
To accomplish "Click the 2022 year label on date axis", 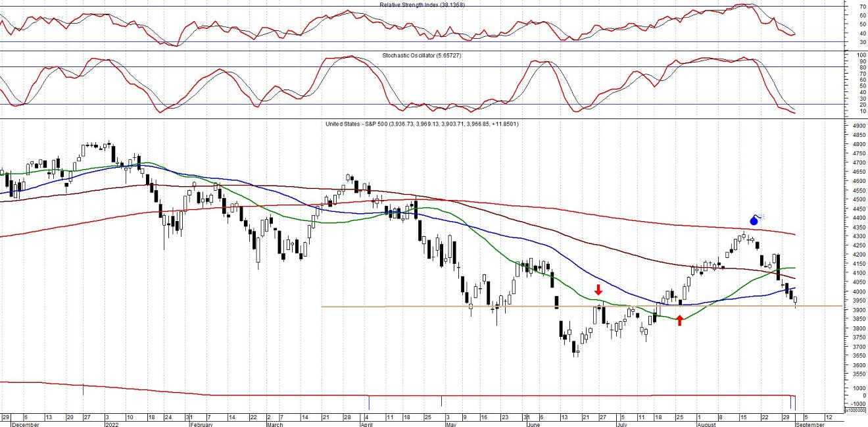I will (112, 424).
